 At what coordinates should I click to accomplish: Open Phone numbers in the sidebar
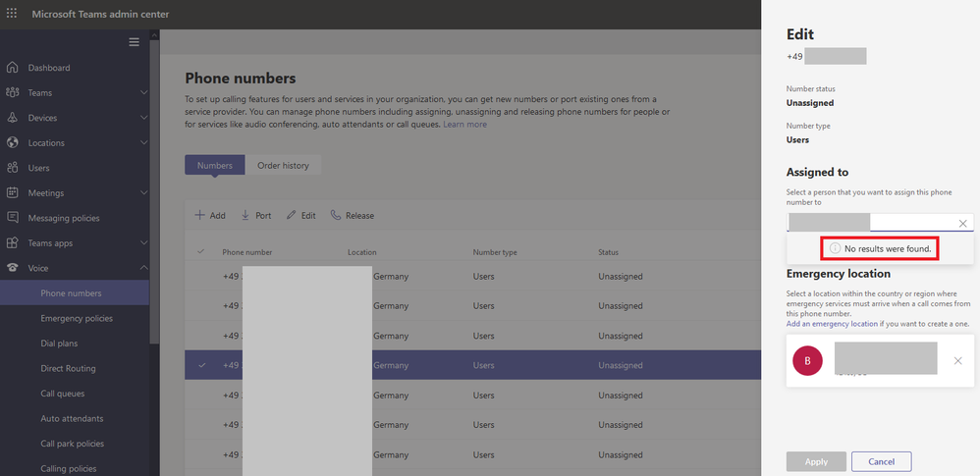(x=75, y=293)
